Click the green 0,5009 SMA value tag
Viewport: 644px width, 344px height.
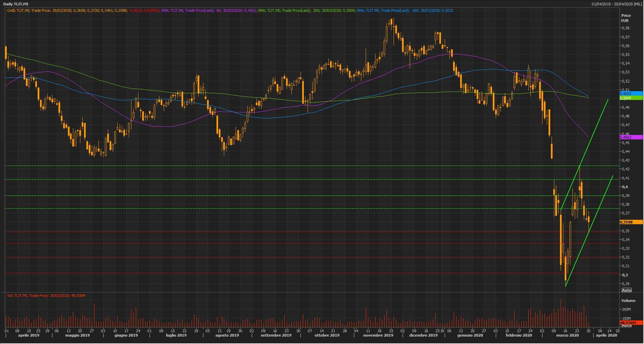coord(631,98)
